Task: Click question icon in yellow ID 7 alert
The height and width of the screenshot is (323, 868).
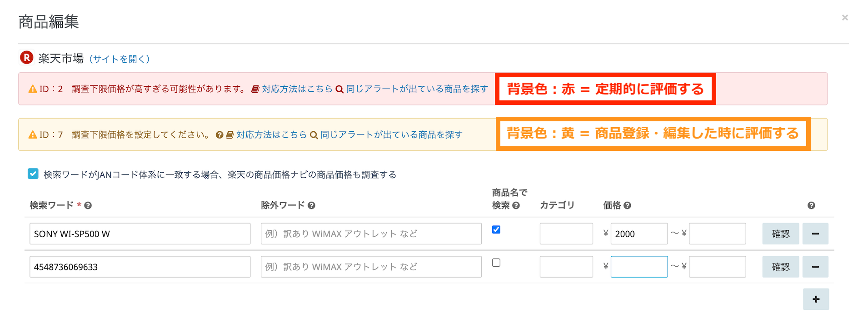Action: [219, 135]
